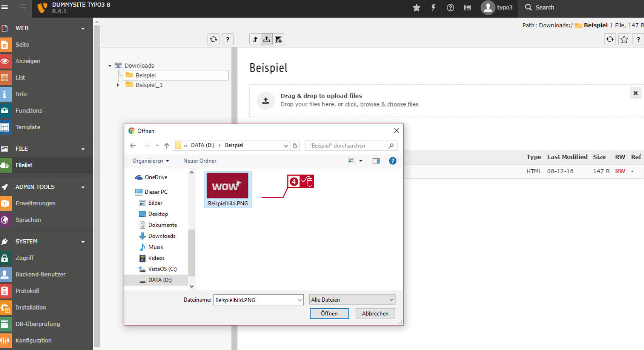The height and width of the screenshot is (350, 644).
Task: Open the Organisieren dropdown menu
Action: [151, 161]
